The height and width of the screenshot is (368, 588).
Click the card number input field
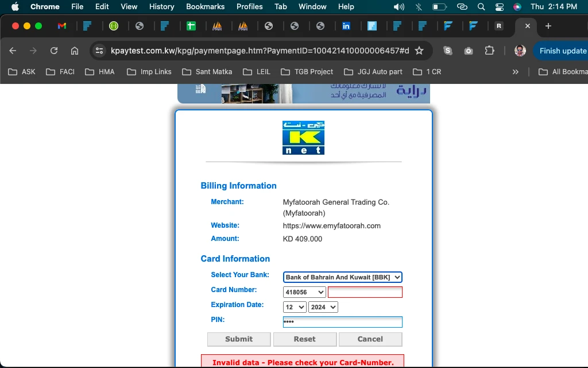coord(365,292)
